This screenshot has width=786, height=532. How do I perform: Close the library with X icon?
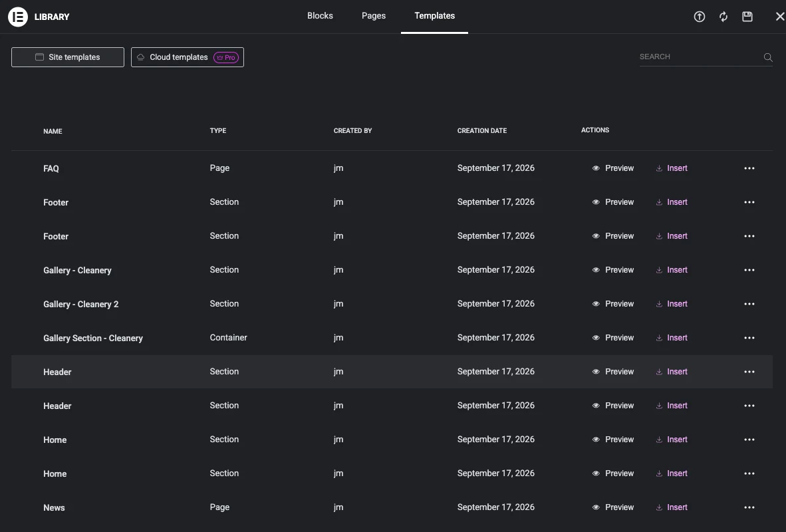point(780,17)
